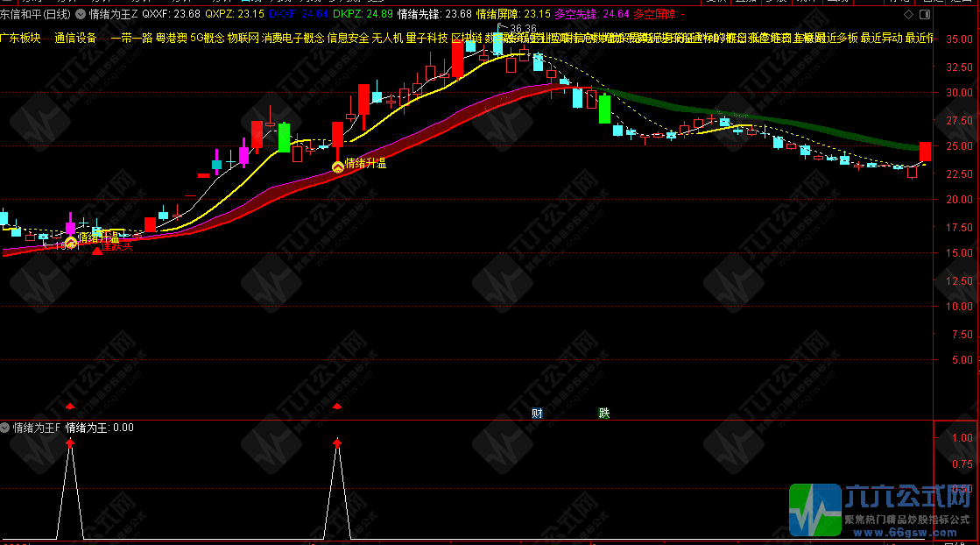
Task: Click the second red diamond peak in sub-chart
Action: pos(338,443)
